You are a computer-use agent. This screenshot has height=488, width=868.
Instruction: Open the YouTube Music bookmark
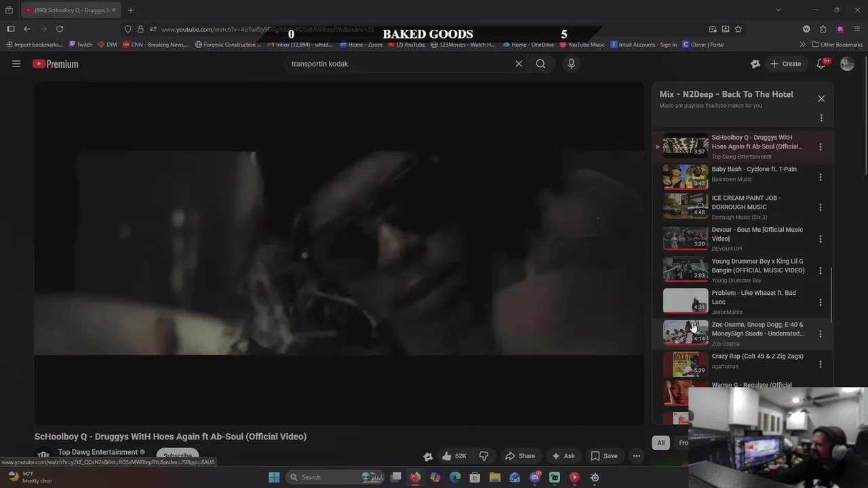coord(583,45)
